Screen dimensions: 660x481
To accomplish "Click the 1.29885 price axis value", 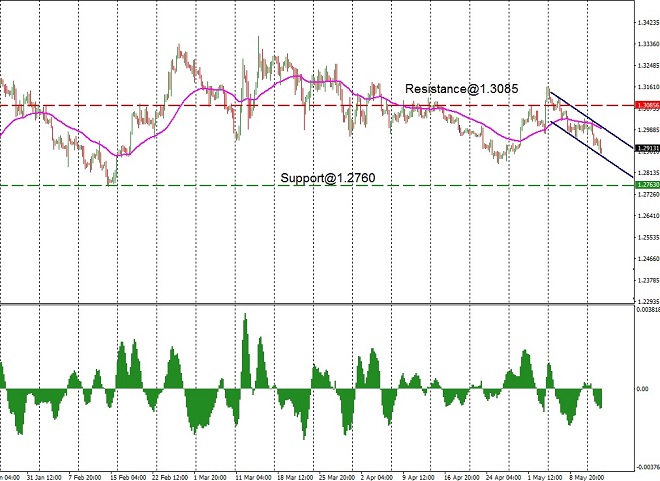I will coord(648,130).
